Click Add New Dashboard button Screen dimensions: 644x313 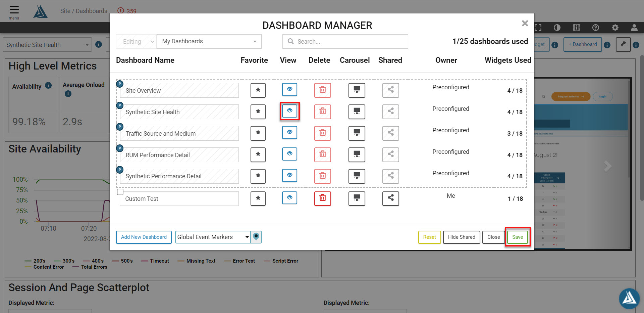(x=144, y=237)
